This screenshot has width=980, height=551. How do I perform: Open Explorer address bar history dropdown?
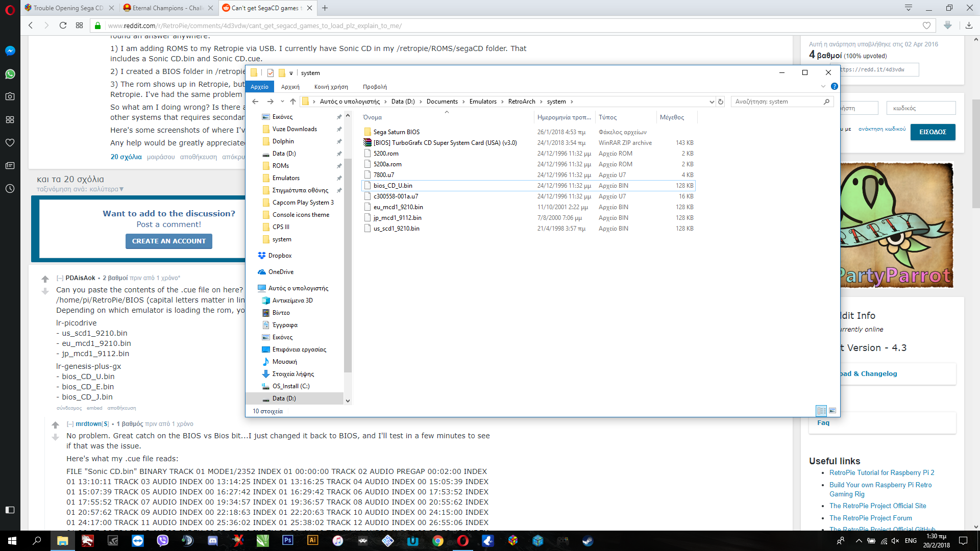point(712,102)
